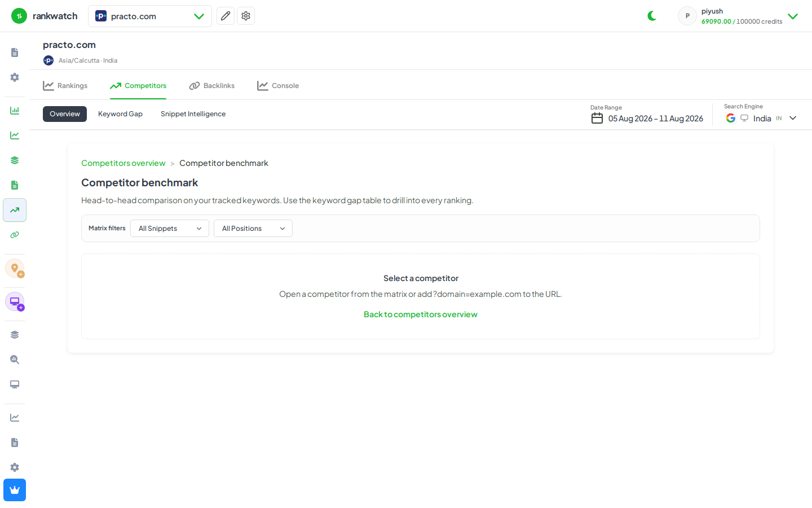The image size is (812, 508).
Task: Click the grey stacked layers sidebar icon
Action: point(15,335)
